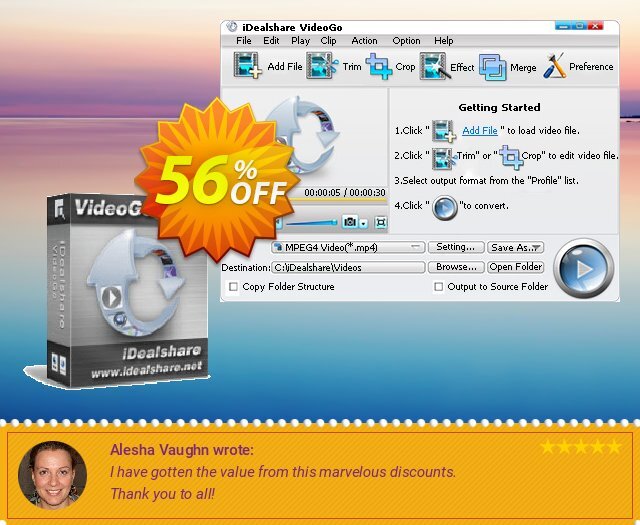Click the volume slider

311,223
